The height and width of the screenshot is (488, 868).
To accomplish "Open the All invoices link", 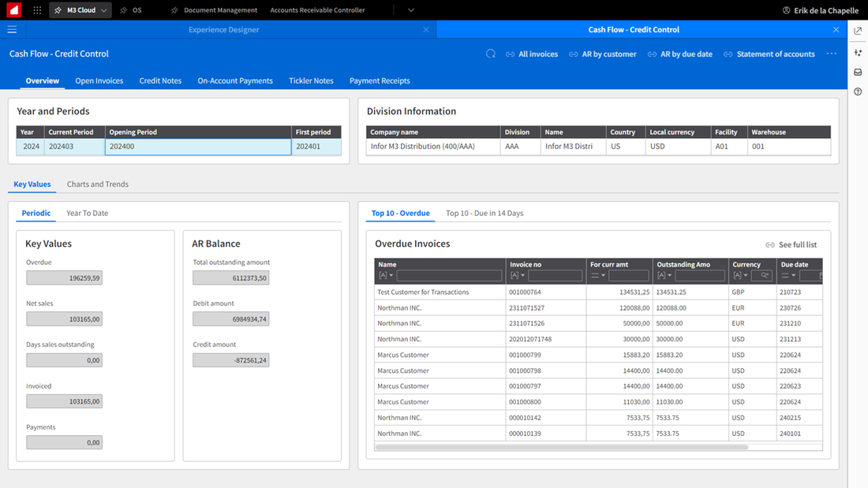I will 531,54.
